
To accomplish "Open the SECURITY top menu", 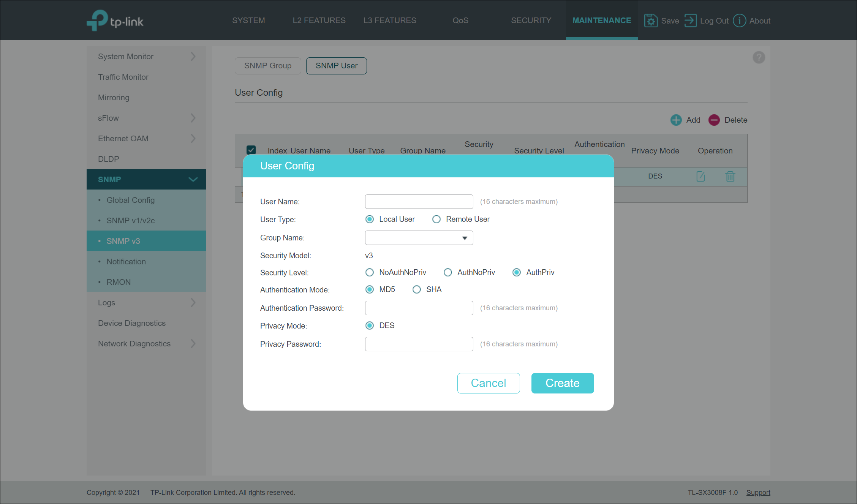I will tap(531, 21).
